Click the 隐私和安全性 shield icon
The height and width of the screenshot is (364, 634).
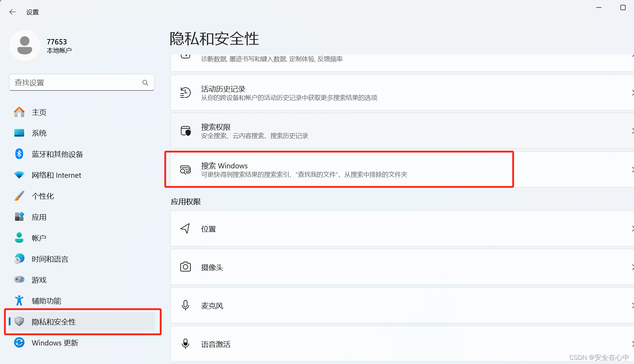19,321
